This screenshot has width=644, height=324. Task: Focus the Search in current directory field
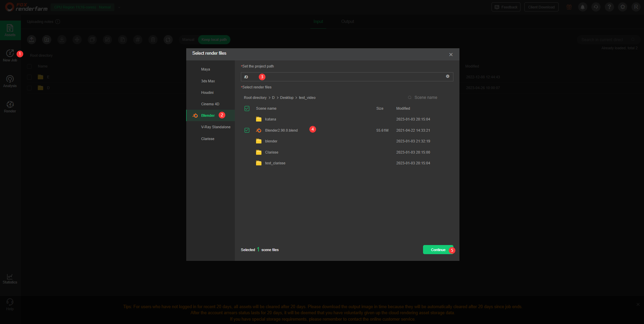point(608,39)
